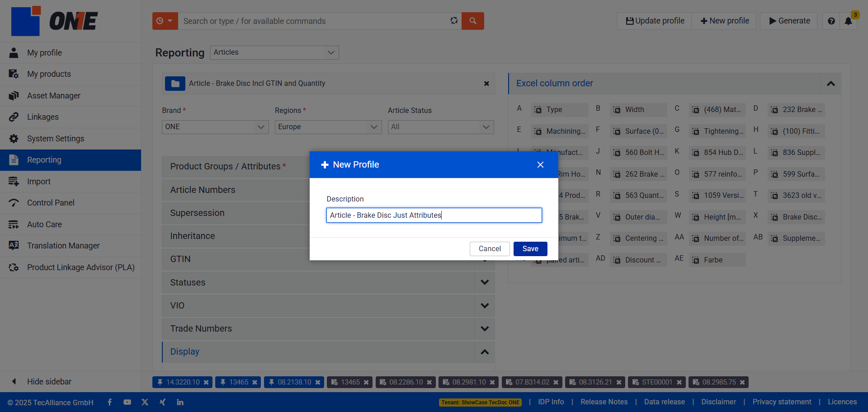Screen dimensions: 868x412
Task: Click Save in New Profile dialog
Action: click(x=530, y=249)
